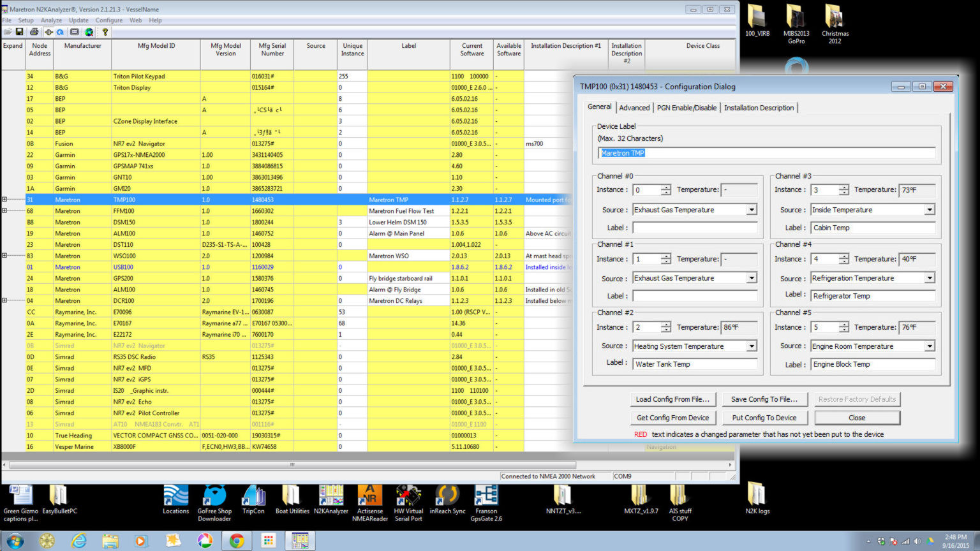Click Load Config From File button
Viewport: 980px width, 551px height.
point(672,399)
